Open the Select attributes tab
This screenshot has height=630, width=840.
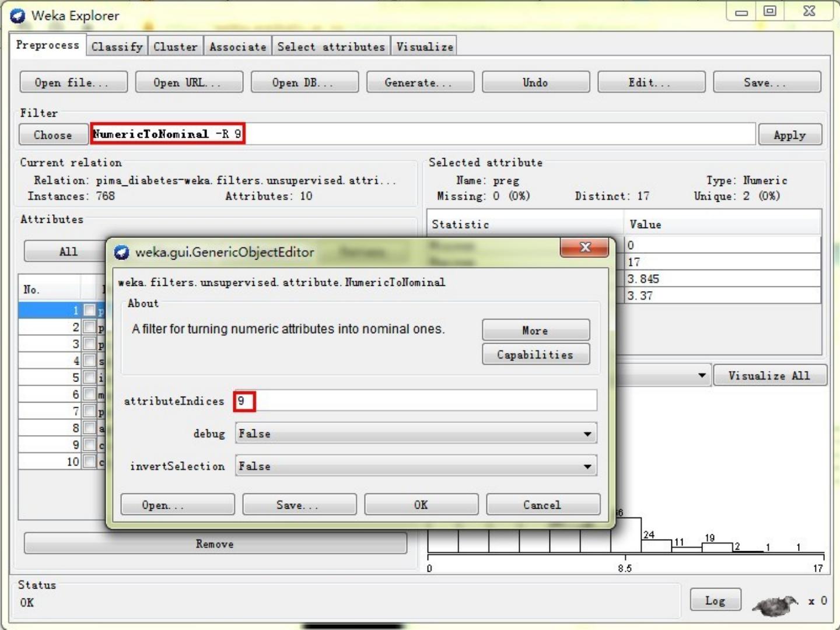(331, 47)
